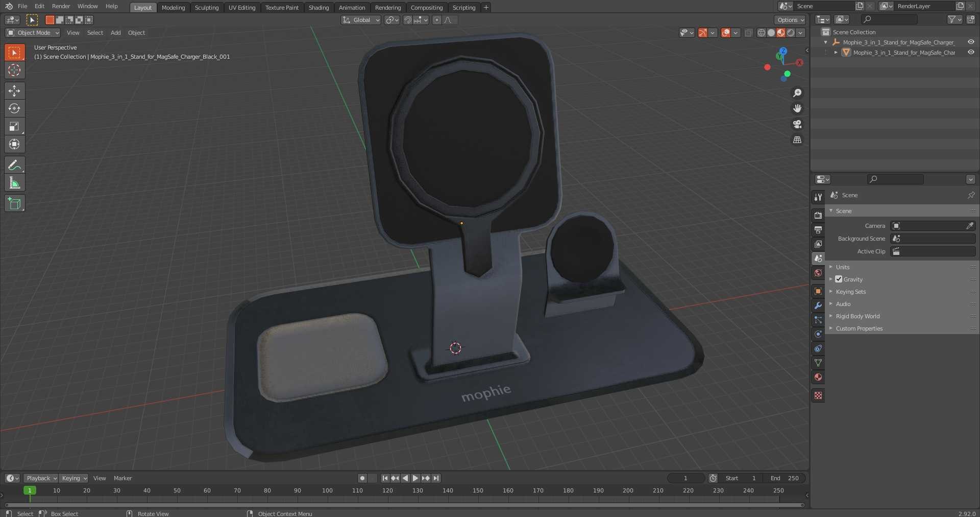Viewport: 980px width, 517px height.
Task: Hide the Mophie mesh object eye icon
Action: coord(971,53)
